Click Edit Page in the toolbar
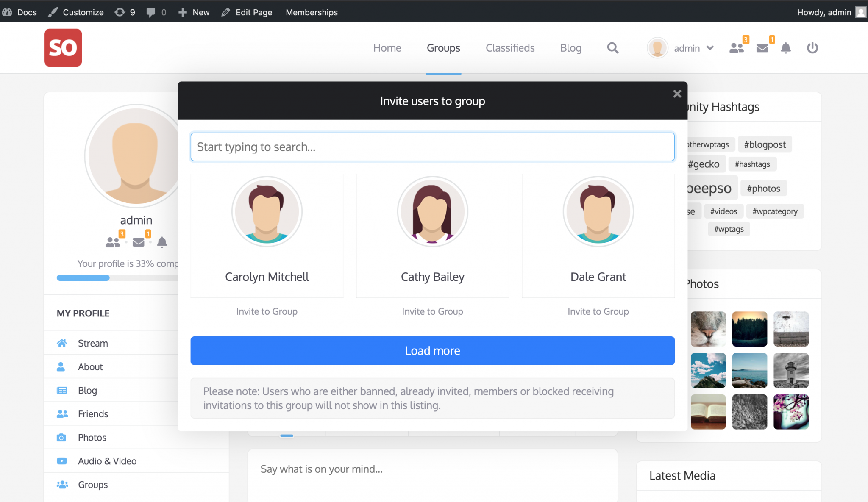Image resolution: width=868 pixels, height=502 pixels. point(247,12)
